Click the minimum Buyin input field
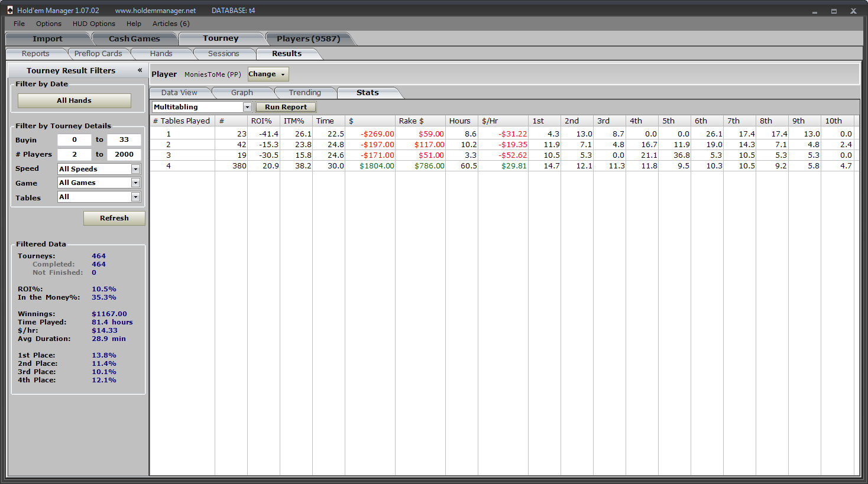The image size is (868, 484). pyautogui.click(x=75, y=140)
